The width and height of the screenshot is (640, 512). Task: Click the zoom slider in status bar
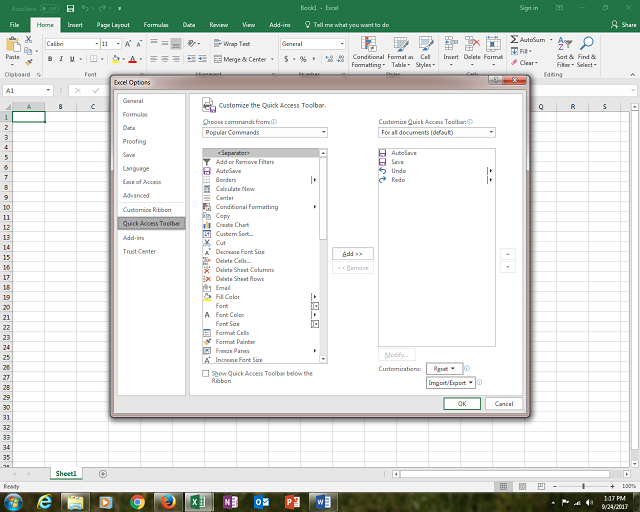click(x=582, y=487)
